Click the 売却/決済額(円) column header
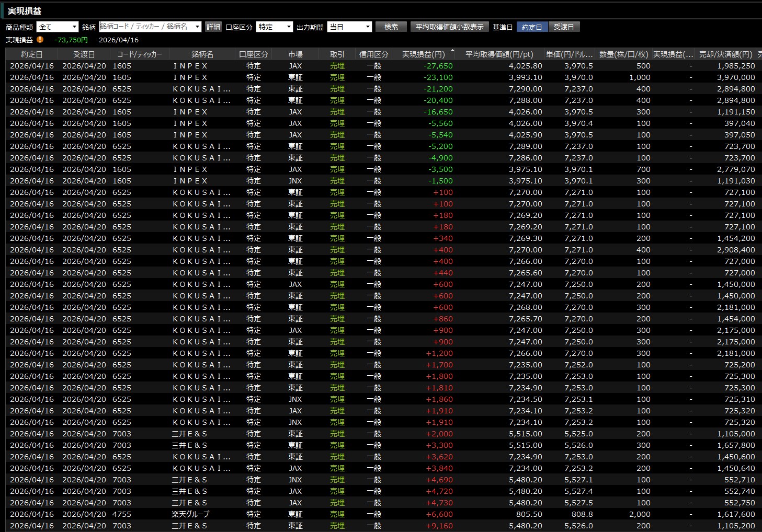Image resolution: width=762 pixels, height=532 pixels. 725,54
